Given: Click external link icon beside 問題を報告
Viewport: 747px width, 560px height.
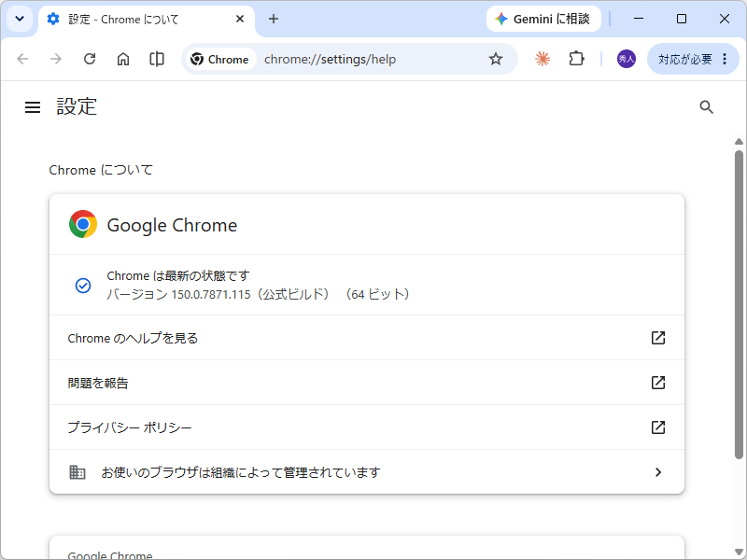Looking at the screenshot, I should point(658,383).
